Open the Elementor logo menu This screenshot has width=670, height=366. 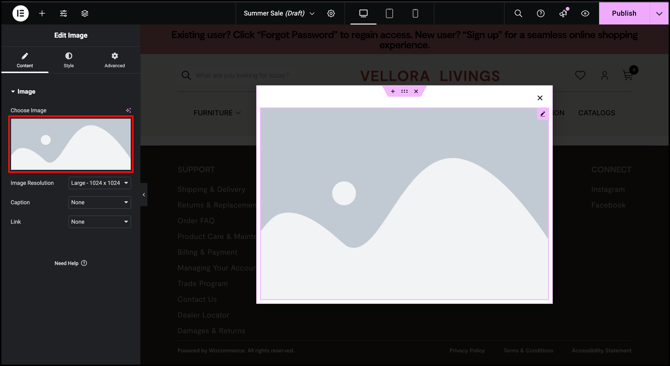click(x=20, y=13)
